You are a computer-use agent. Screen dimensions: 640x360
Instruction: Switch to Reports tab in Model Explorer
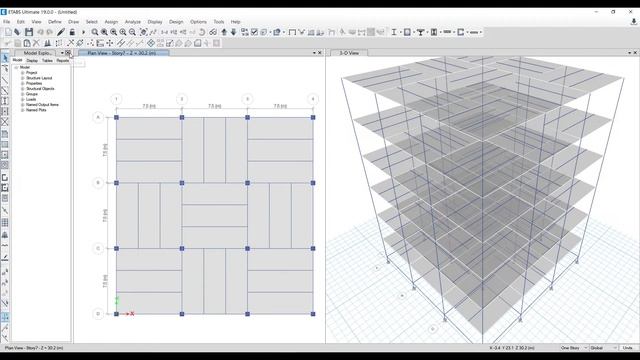63,60
